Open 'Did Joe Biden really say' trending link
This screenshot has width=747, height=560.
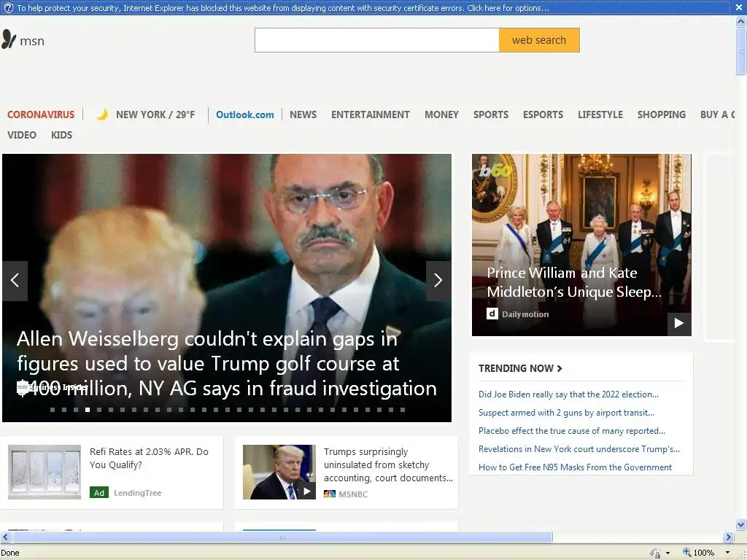point(568,394)
